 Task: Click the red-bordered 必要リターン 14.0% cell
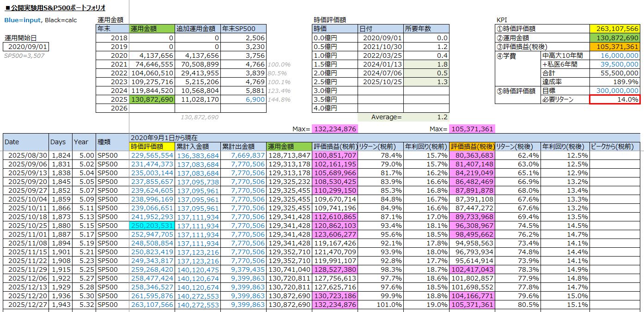click(x=614, y=99)
